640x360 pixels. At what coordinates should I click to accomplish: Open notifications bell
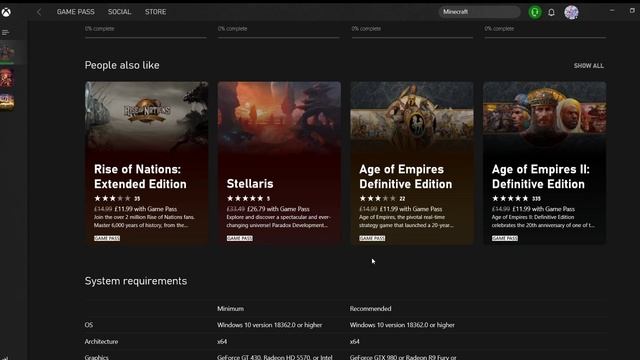(x=551, y=12)
